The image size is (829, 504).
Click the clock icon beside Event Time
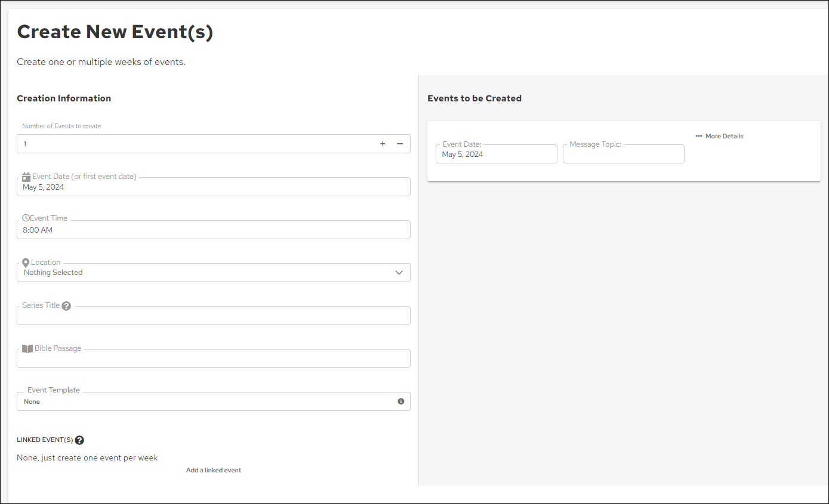[x=26, y=218]
